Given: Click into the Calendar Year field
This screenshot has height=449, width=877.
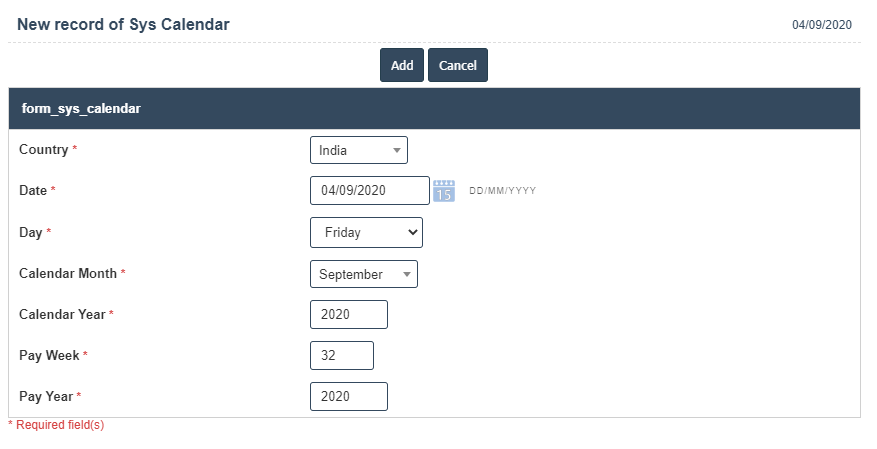Looking at the screenshot, I should [x=348, y=314].
